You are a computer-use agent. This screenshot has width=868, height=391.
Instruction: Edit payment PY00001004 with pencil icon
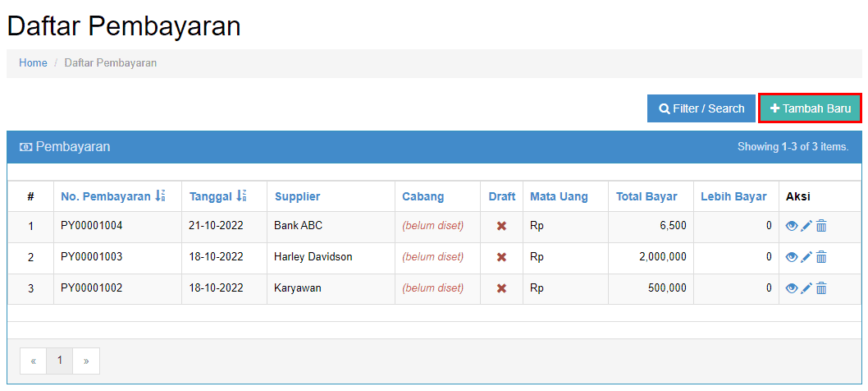tap(806, 226)
